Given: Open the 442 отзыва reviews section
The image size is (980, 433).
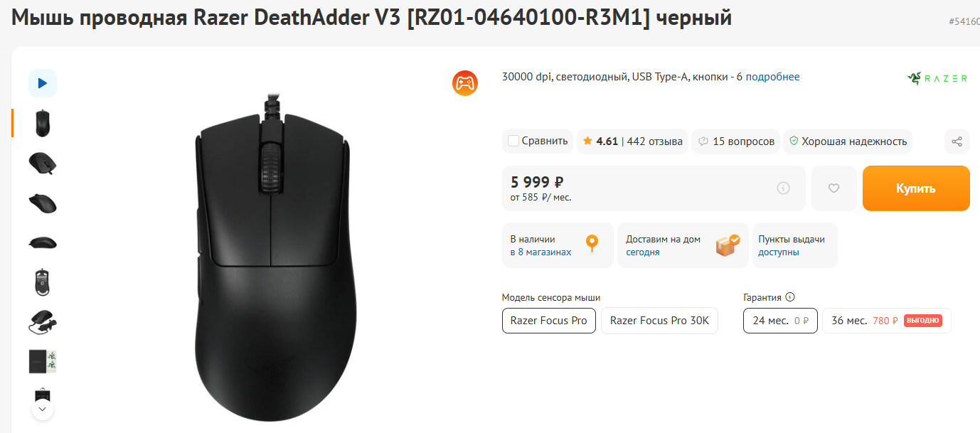Looking at the screenshot, I should click(654, 141).
